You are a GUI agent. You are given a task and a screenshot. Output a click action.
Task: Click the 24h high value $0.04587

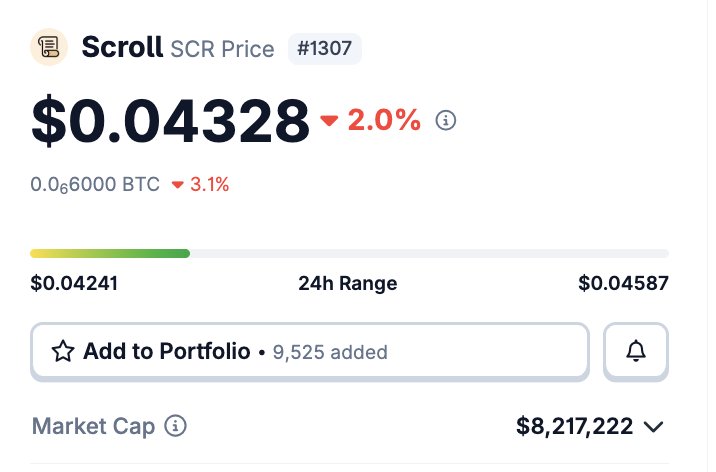[623, 283]
